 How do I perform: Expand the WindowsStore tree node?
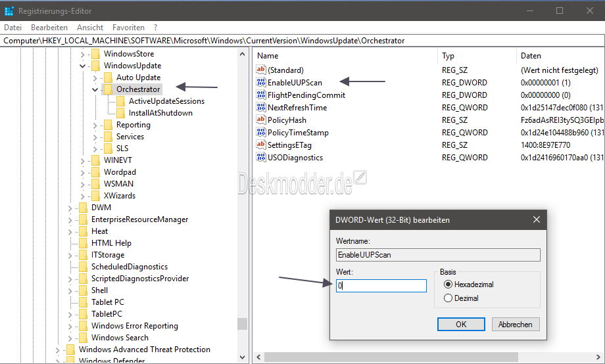[x=83, y=55]
